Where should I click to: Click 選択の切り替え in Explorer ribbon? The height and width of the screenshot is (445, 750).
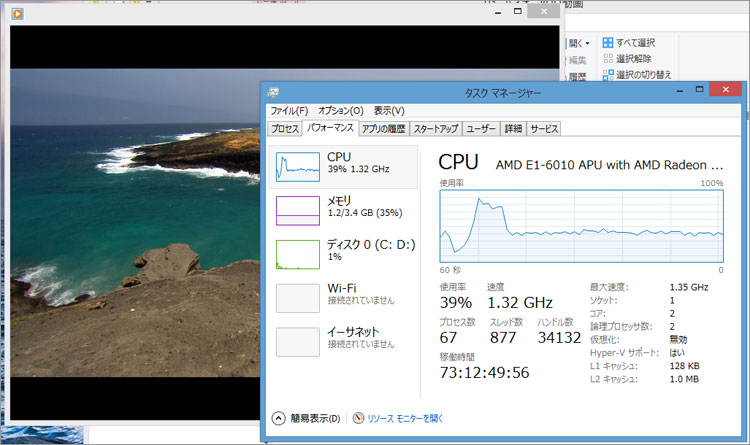click(x=637, y=75)
